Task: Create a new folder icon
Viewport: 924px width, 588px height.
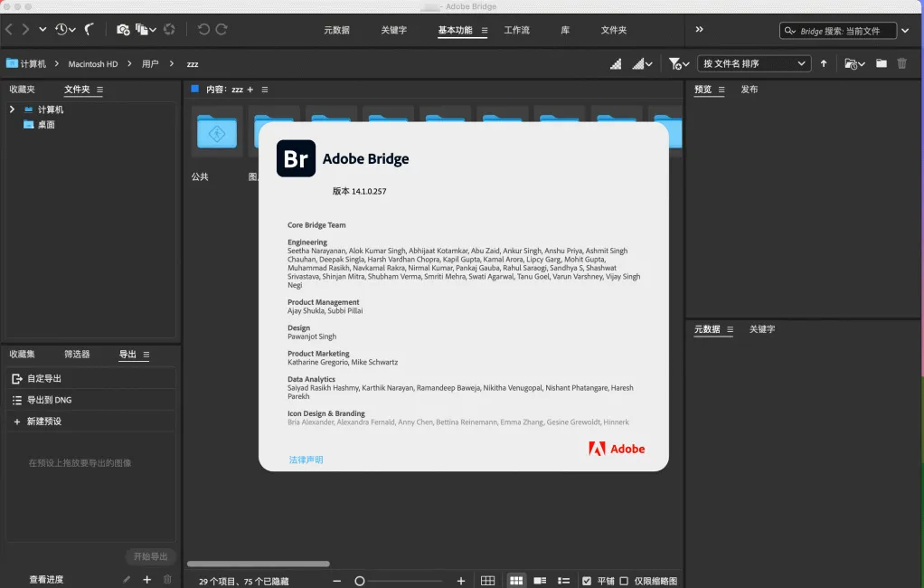Action: point(881,63)
